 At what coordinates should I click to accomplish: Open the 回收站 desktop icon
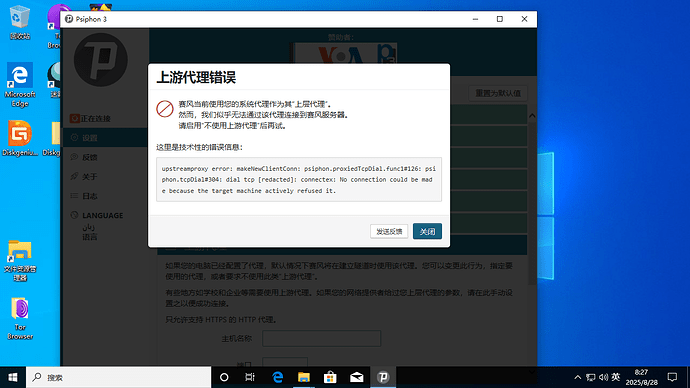[x=20, y=22]
